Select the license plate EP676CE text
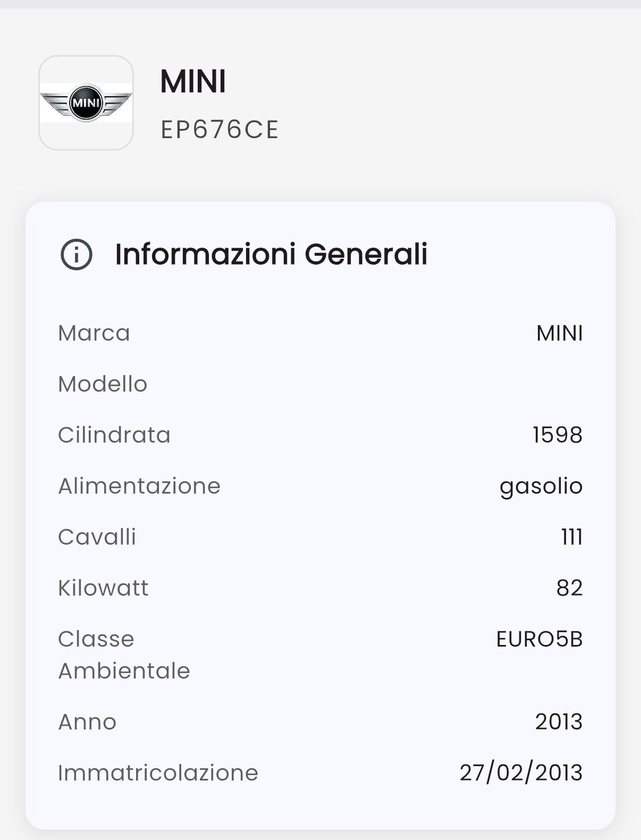641x840 pixels. (x=220, y=130)
